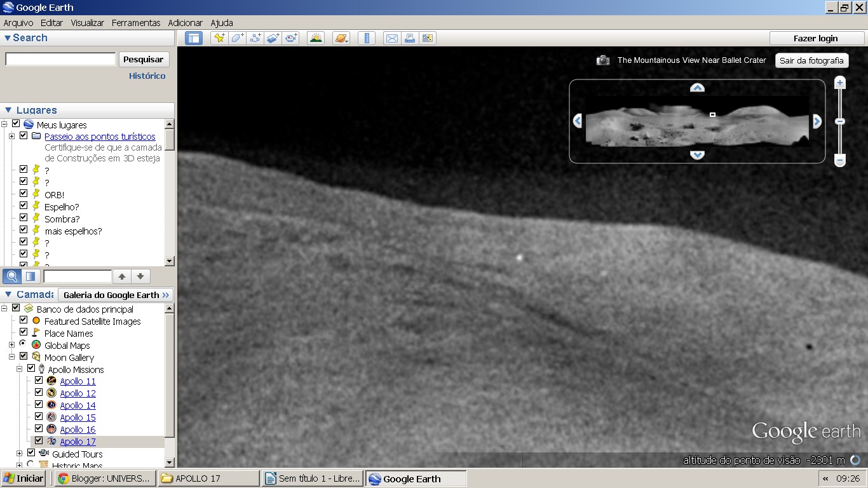This screenshot has height=488, width=868.
Task: Select the Add Polygon tool
Action: (237, 38)
